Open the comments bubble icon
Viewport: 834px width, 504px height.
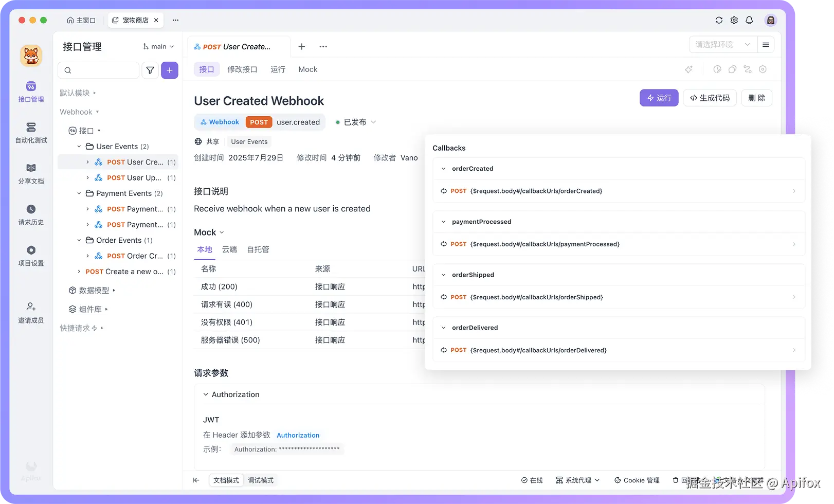tap(732, 69)
